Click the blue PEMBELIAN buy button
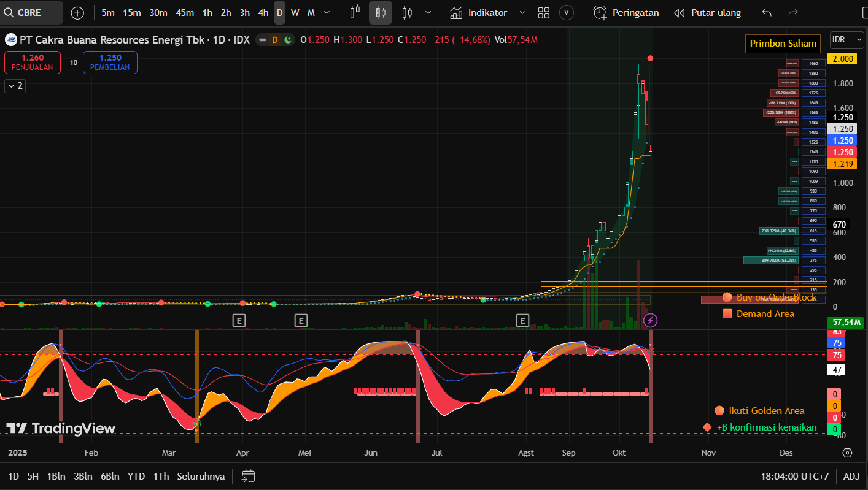This screenshot has height=490, width=868. [110, 63]
